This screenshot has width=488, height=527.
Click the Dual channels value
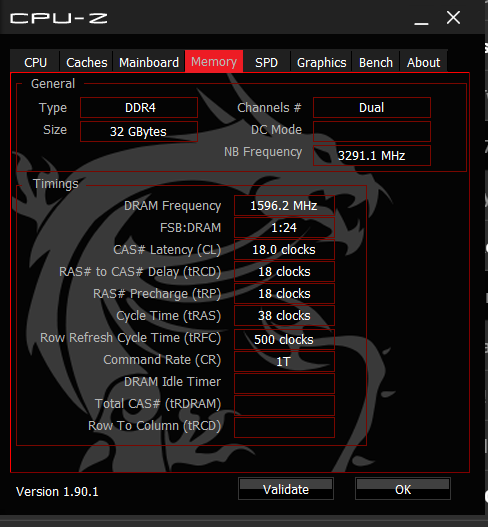point(372,108)
